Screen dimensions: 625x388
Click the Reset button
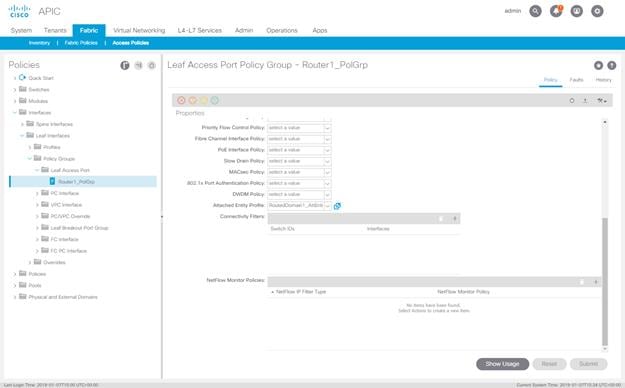pyautogui.click(x=549, y=364)
